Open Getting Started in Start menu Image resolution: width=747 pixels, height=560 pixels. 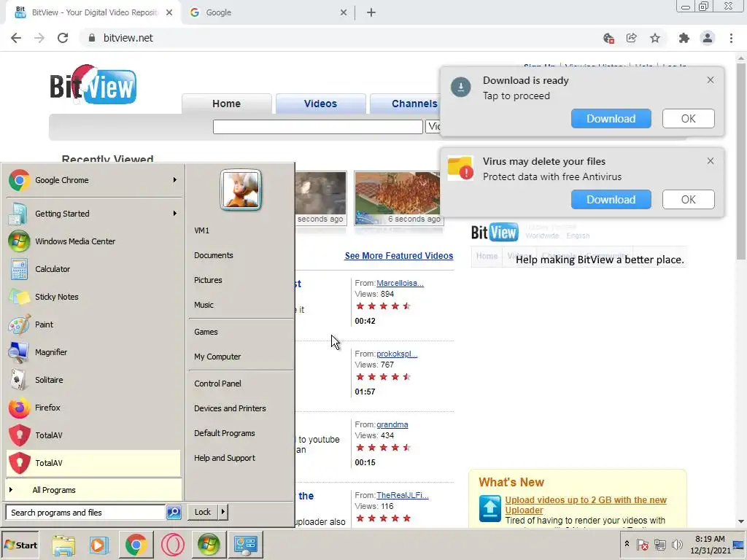93,214
